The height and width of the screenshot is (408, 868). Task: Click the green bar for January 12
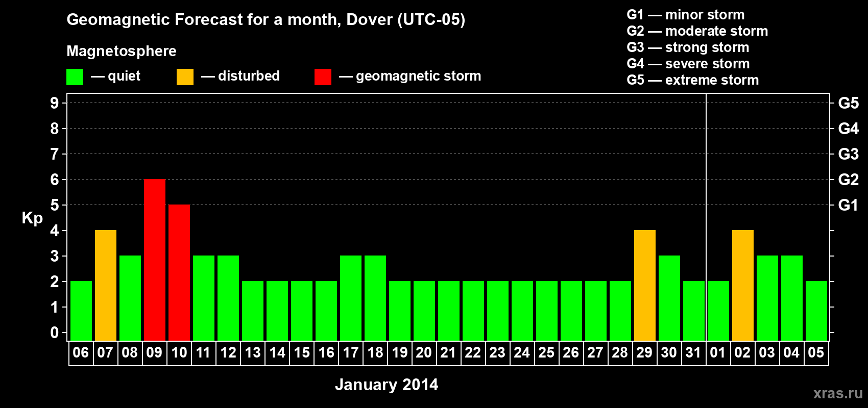point(228,298)
